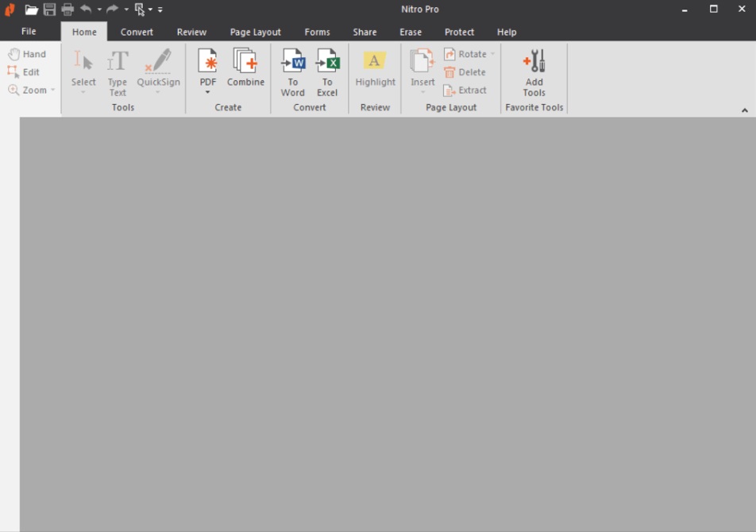The height and width of the screenshot is (532, 756).
Task: Switch to the Page Layout tab
Action: (255, 33)
